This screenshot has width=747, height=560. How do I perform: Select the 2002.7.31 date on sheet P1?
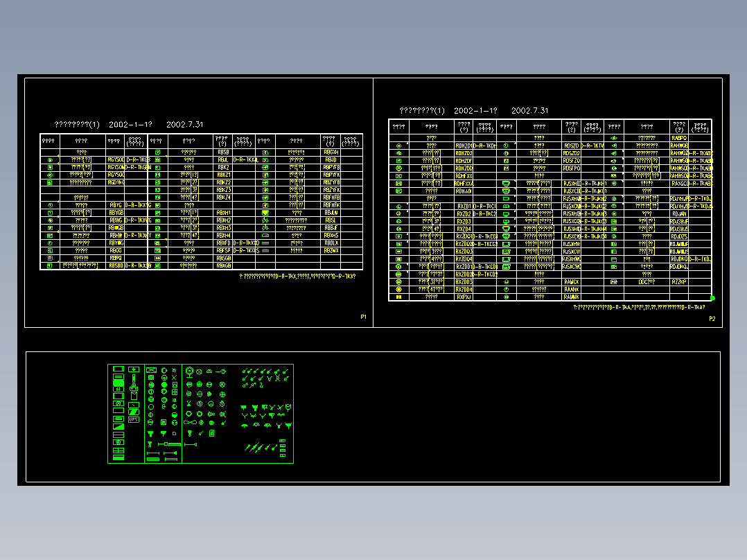(185, 124)
